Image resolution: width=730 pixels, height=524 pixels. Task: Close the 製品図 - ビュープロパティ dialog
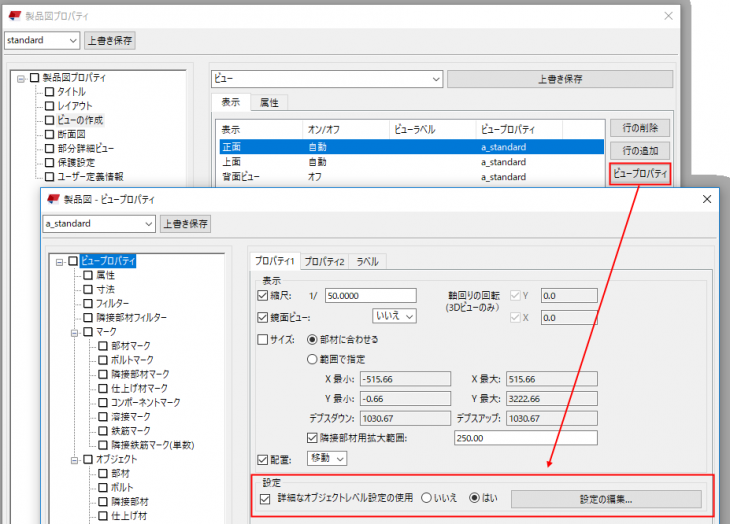tap(707, 199)
